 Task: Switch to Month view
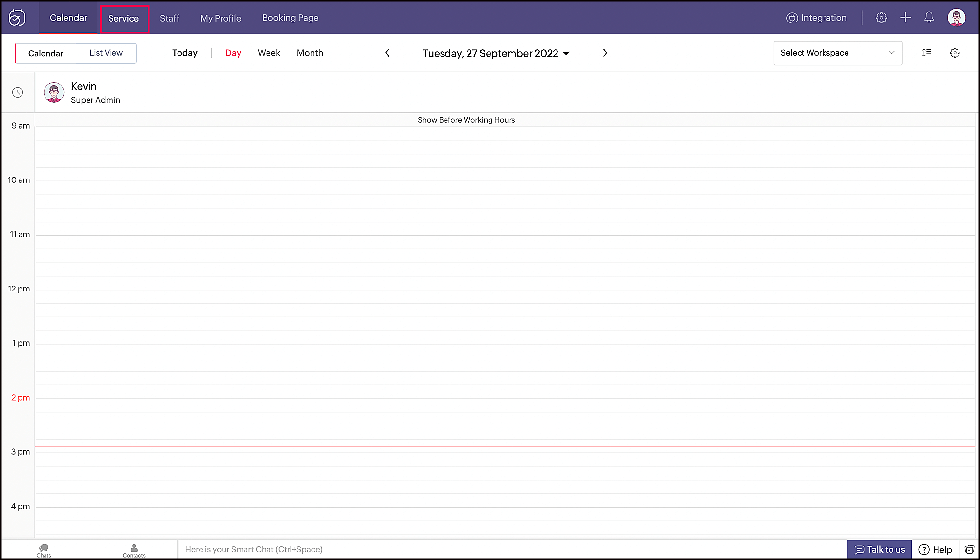tap(310, 53)
